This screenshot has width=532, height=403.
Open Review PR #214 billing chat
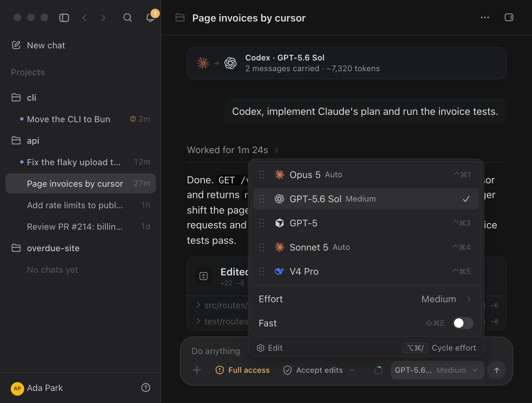pyautogui.click(x=81, y=227)
